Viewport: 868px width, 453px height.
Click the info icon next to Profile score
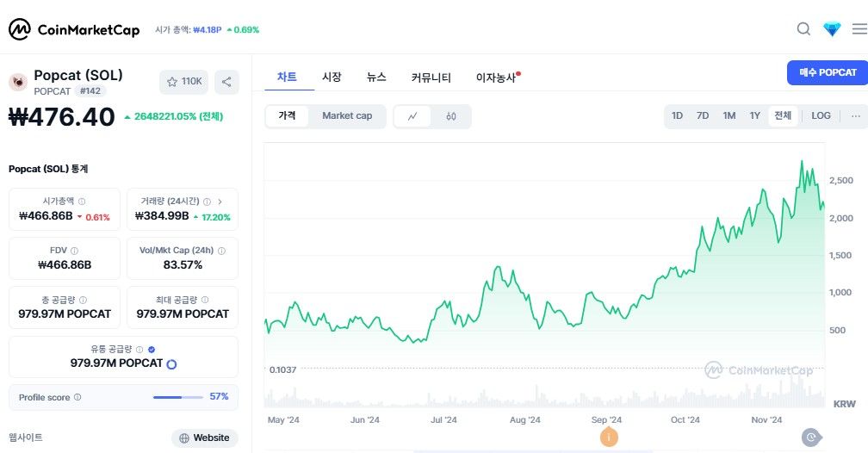point(77,397)
